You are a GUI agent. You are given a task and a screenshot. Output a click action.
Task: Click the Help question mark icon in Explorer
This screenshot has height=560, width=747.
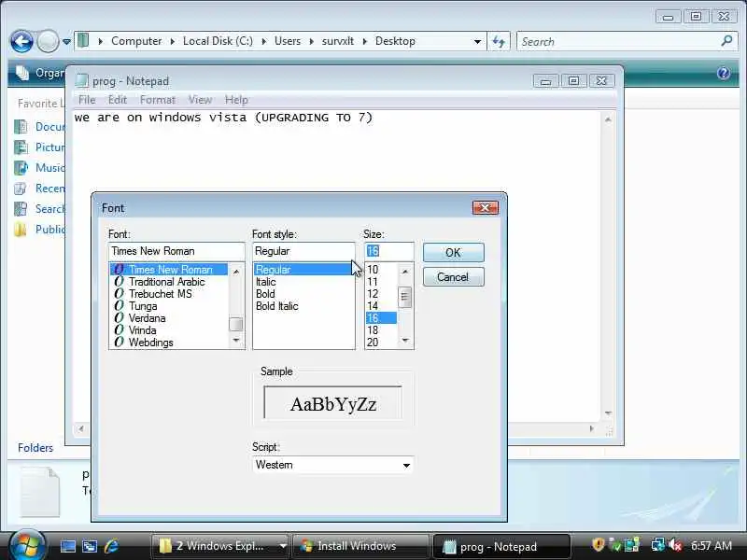(x=723, y=73)
